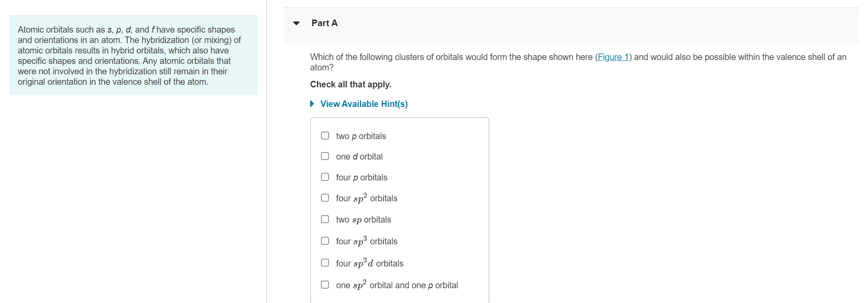Click the 'one d orbital' answer label
Screen dimensions: 868x303
click(359, 156)
